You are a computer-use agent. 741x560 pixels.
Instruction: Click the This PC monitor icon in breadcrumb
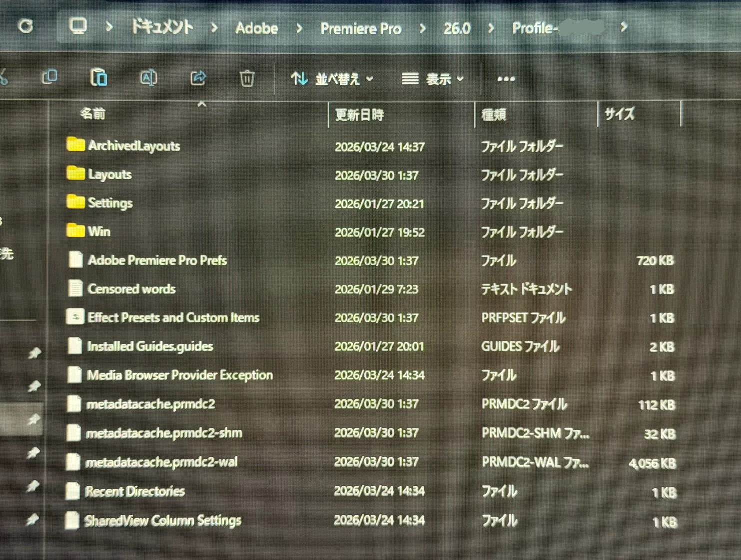click(x=78, y=26)
